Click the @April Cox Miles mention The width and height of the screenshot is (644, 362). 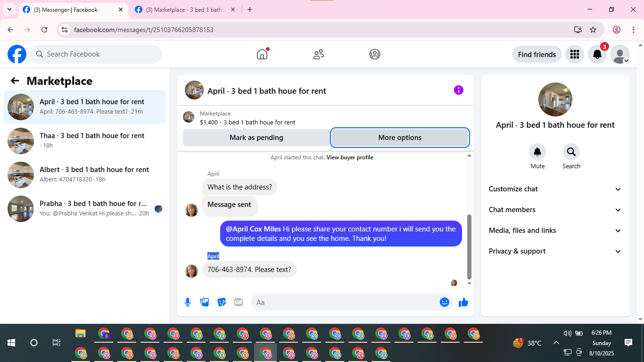(x=254, y=229)
